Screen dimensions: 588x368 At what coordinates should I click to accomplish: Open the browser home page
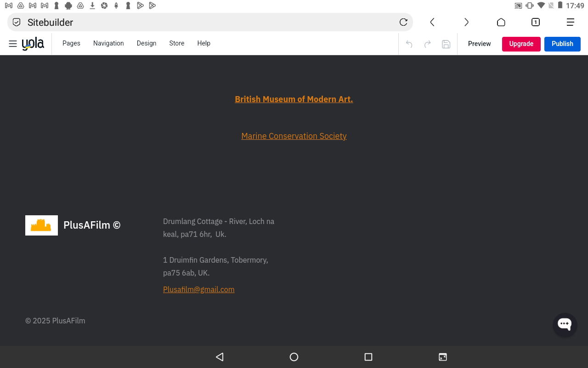tap(501, 22)
